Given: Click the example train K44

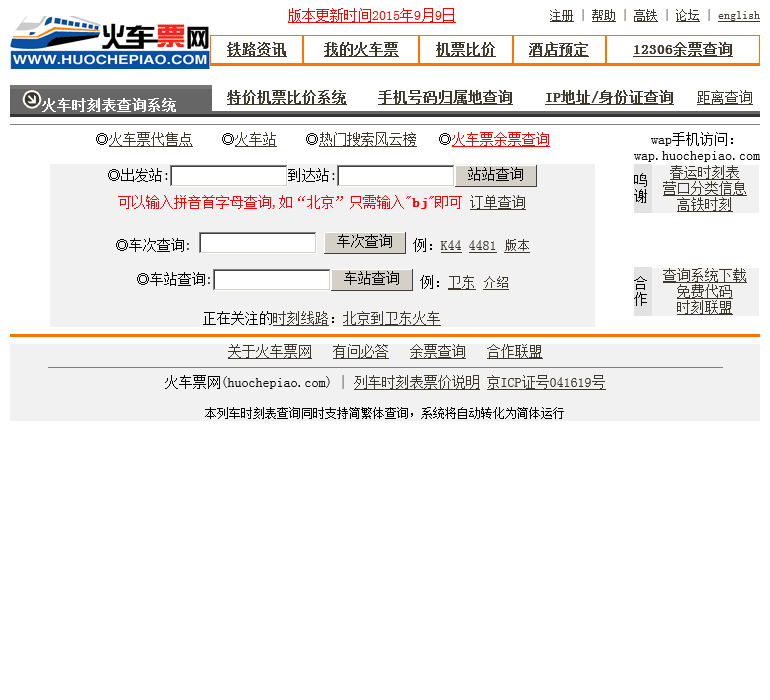Looking at the screenshot, I should [451, 246].
